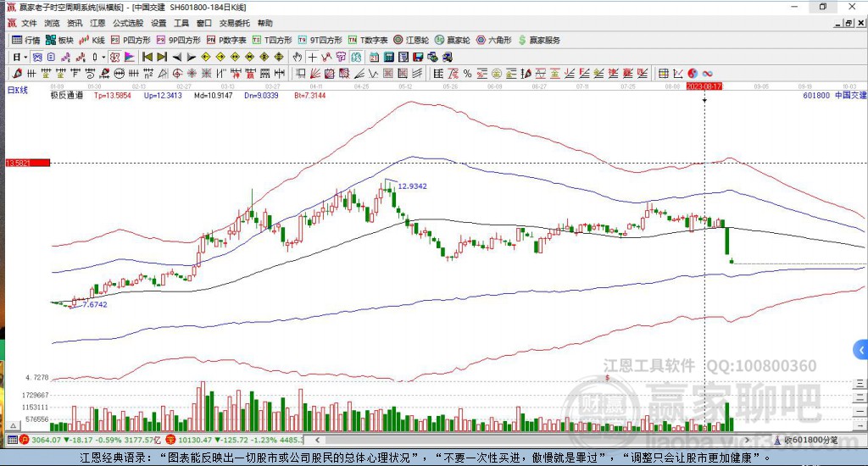868x466 pixels.
Task: Switch to K线 chart view
Action: coord(92,40)
